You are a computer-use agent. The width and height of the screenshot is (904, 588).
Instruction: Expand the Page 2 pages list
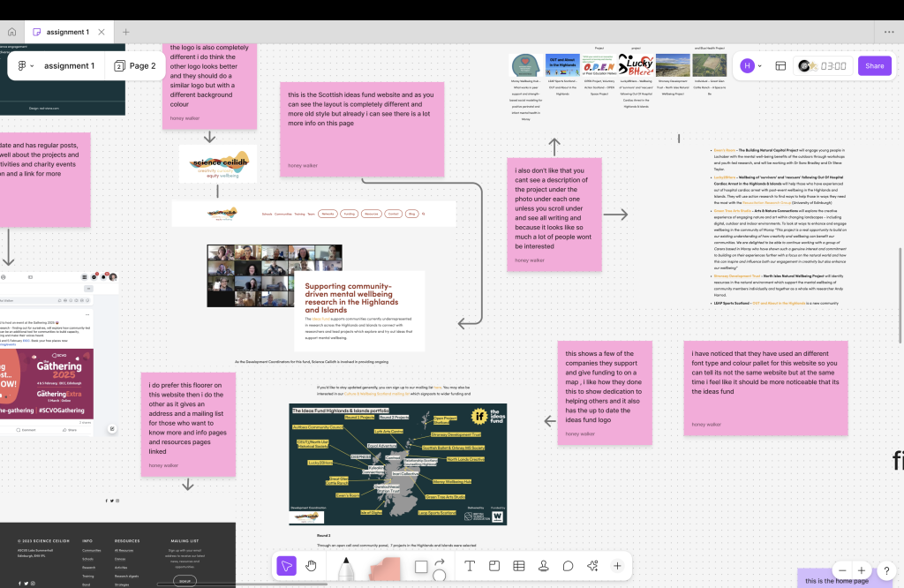(x=135, y=65)
